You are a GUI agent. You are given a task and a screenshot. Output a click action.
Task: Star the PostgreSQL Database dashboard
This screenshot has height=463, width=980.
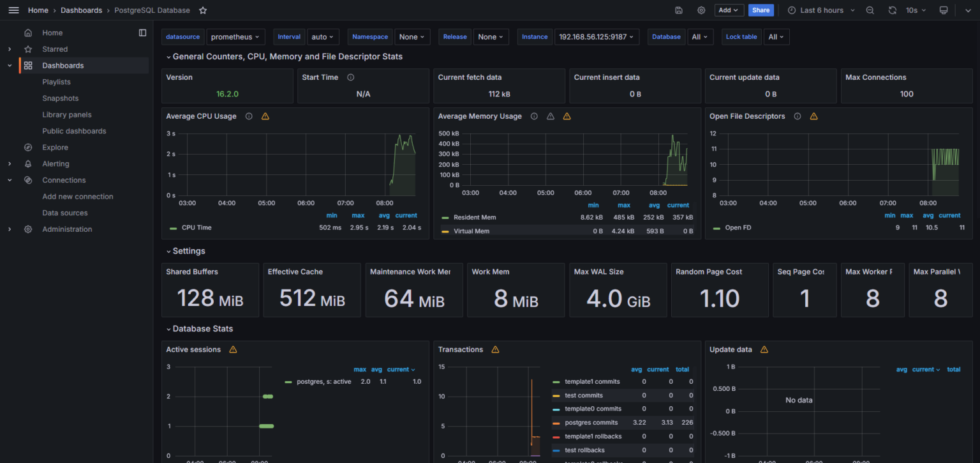click(203, 10)
